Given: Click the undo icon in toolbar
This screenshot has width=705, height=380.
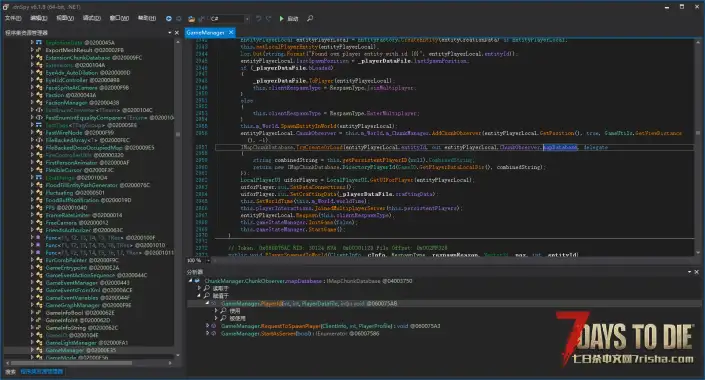Looking at the screenshot, I should (259, 18).
